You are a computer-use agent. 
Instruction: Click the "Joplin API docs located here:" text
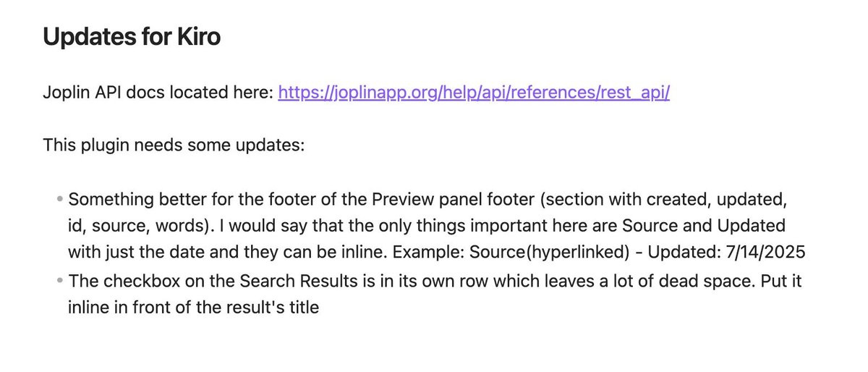coord(158,93)
